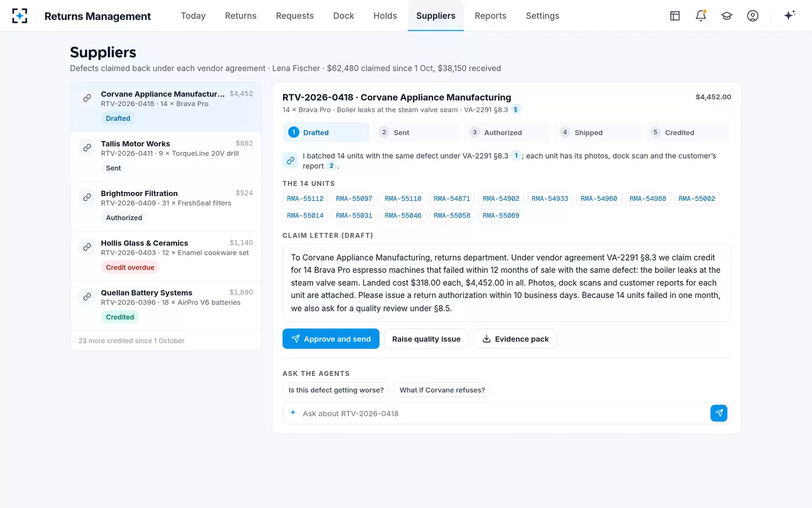
Task: Open unit RMA-54871
Action: pyautogui.click(x=452, y=199)
